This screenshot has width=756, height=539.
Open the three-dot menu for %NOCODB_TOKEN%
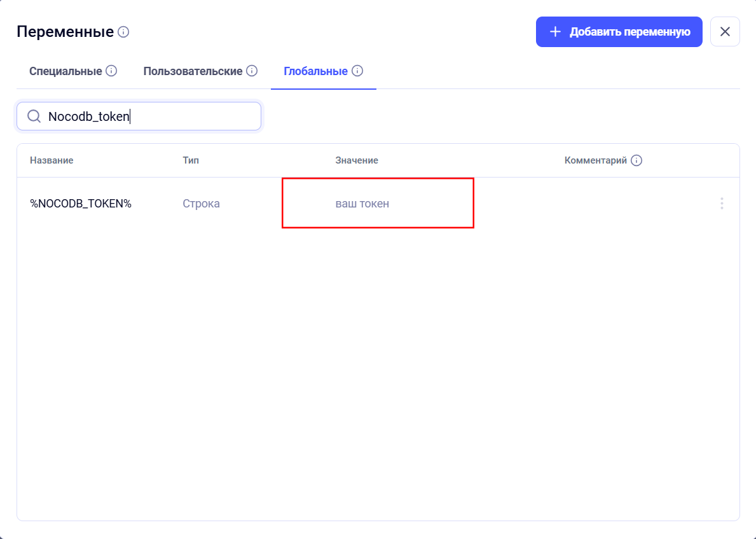pos(722,204)
